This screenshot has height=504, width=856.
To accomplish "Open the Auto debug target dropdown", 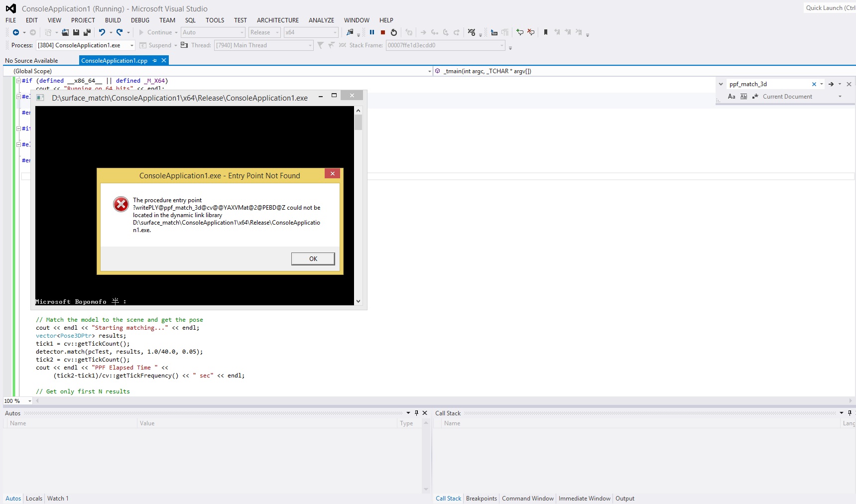I will pyautogui.click(x=214, y=32).
